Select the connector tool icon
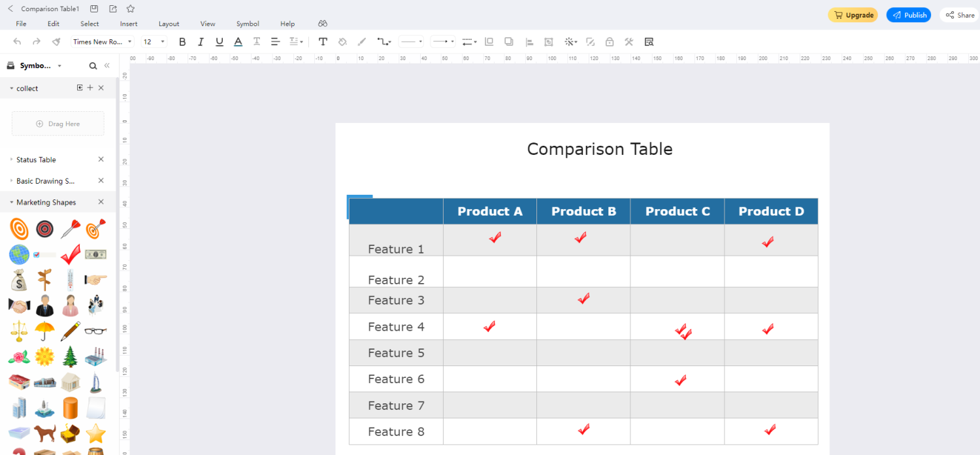Viewport: 980px width, 455px height. coord(384,42)
